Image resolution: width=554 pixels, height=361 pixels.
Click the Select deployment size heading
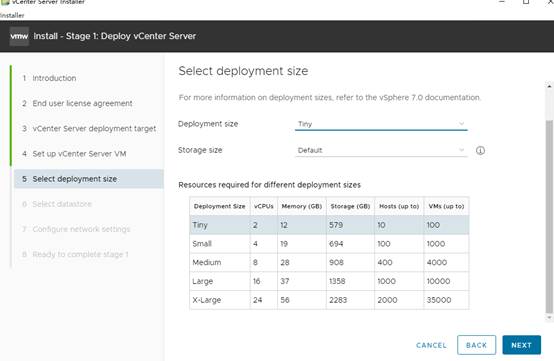click(243, 71)
